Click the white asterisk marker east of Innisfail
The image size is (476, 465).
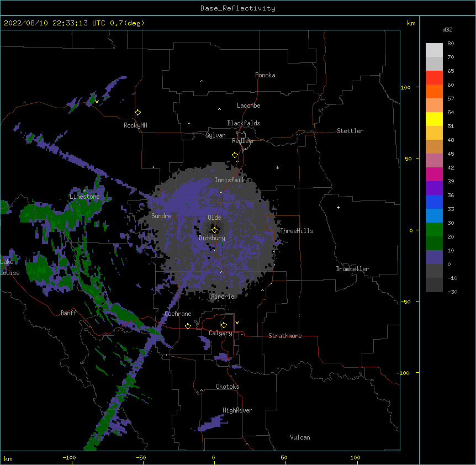point(277,167)
